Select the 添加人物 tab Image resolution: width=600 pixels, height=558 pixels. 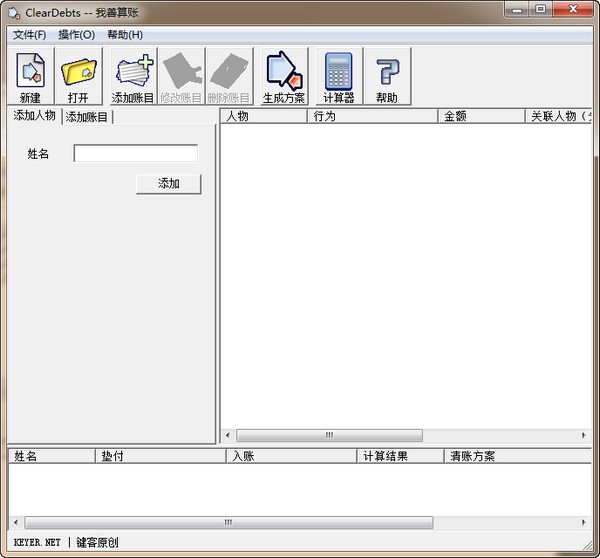pyautogui.click(x=34, y=116)
